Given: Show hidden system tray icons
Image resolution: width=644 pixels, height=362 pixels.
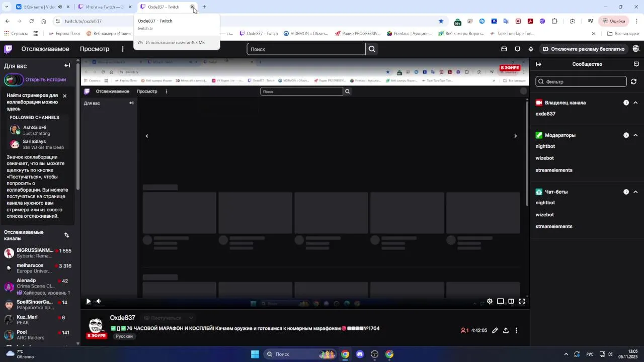Looking at the screenshot, I should point(566,354).
